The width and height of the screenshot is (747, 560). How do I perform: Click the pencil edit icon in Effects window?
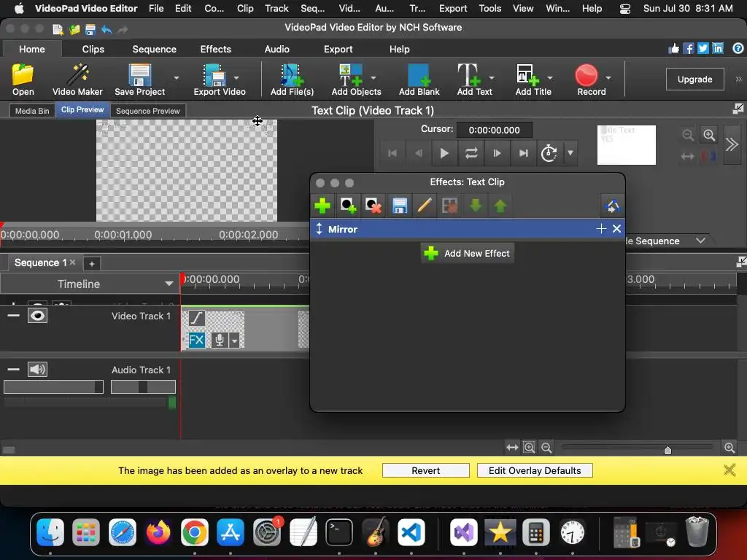tap(425, 206)
